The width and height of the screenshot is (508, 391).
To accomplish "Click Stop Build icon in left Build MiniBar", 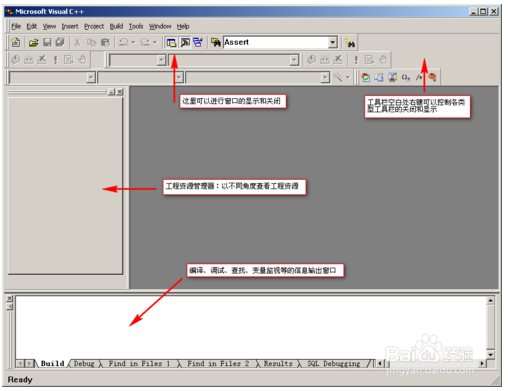I will click(42, 60).
